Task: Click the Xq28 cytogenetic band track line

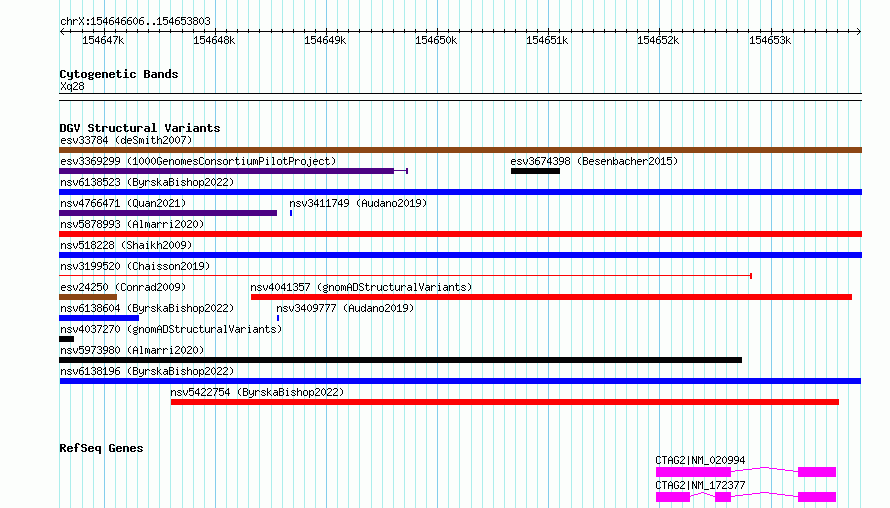Action: pos(460,97)
